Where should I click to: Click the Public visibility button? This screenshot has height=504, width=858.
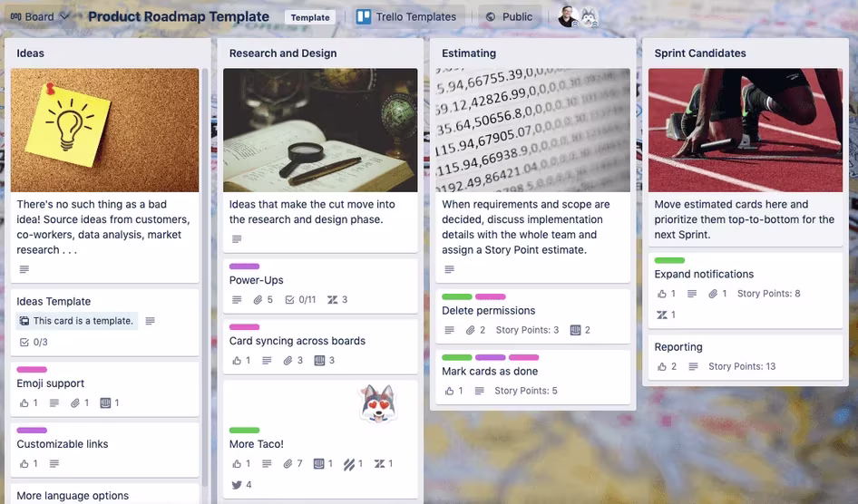[x=509, y=17]
